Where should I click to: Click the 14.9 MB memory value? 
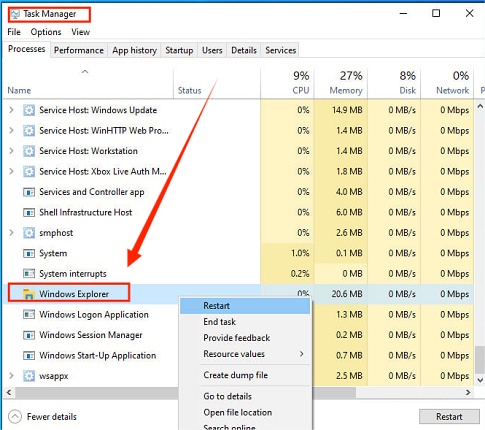pyautogui.click(x=347, y=110)
